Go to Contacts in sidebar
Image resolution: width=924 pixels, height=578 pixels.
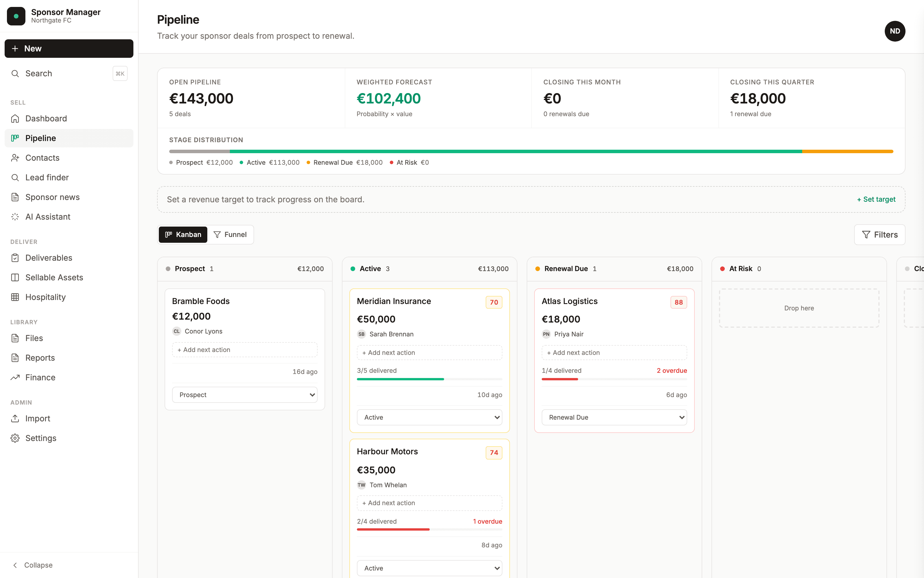[x=69, y=158]
